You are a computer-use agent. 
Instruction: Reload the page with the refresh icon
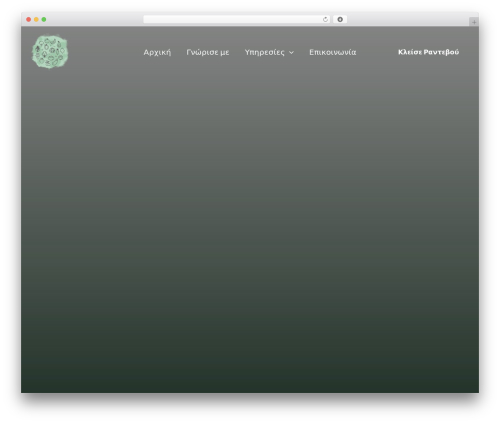pos(325,19)
